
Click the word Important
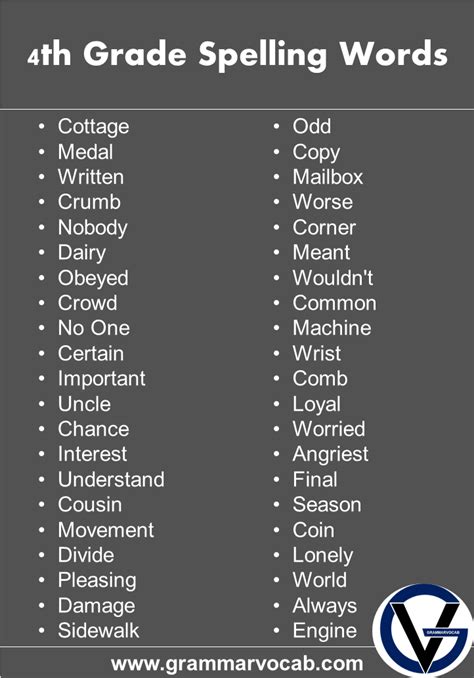click(x=102, y=379)
